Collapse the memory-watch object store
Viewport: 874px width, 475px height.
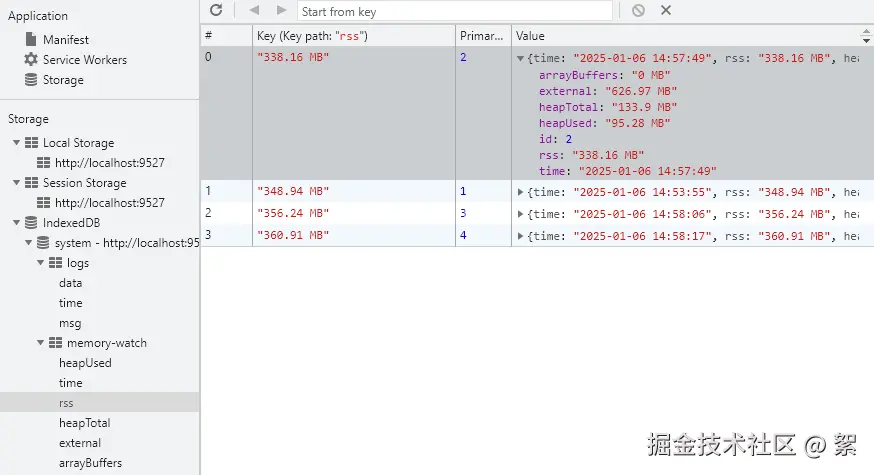pos(41,343)
